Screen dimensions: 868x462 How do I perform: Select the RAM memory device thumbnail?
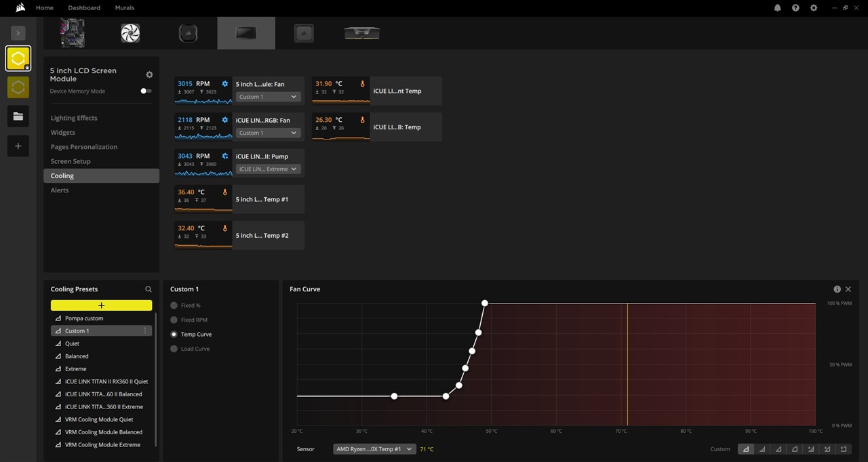pos(362,33)
